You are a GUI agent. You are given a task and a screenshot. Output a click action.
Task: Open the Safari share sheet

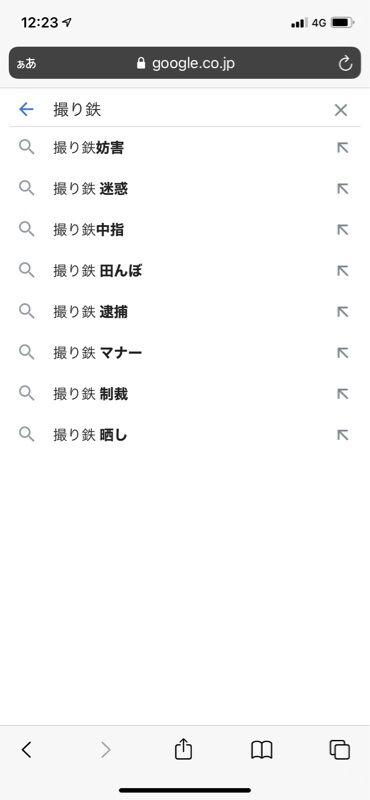(183, 749)
